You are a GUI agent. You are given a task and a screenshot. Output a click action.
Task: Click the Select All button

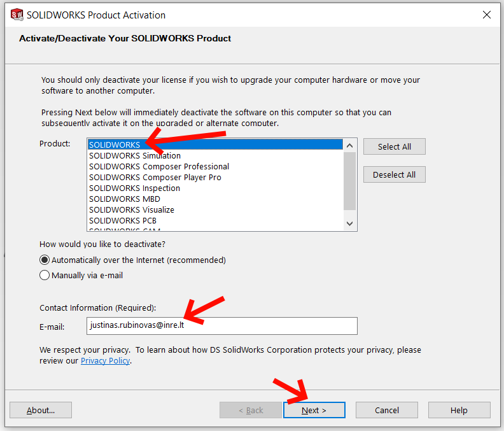coord(395,146)
